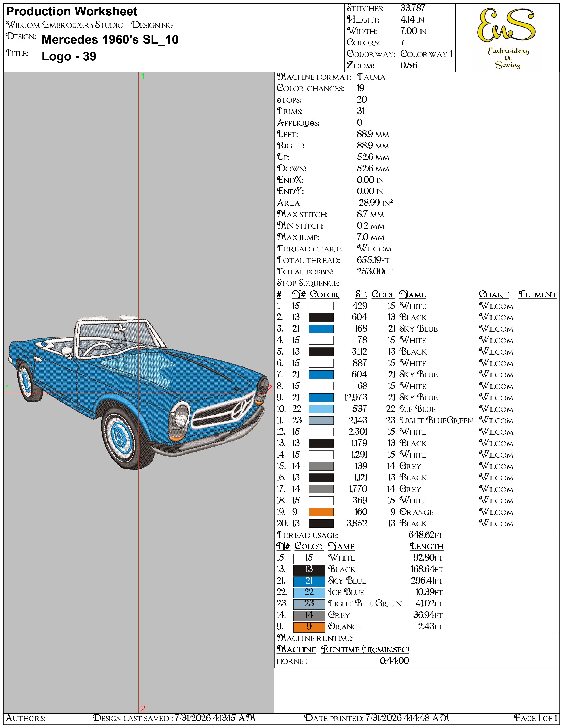
Task: Click the "Stop Sequence:" section label
Action: [x=308, y=283]
